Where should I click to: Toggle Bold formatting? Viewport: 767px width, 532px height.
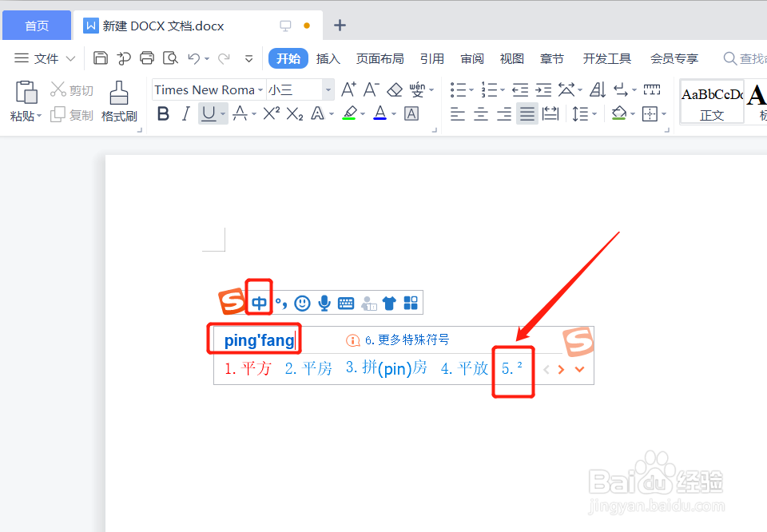coord(163,114)
